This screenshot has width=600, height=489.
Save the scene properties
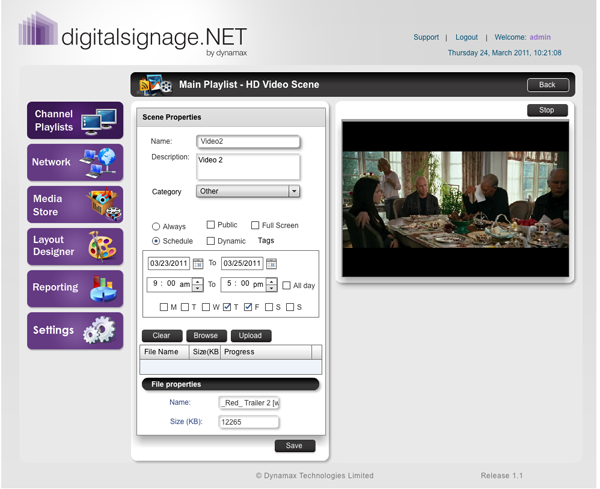295,446
